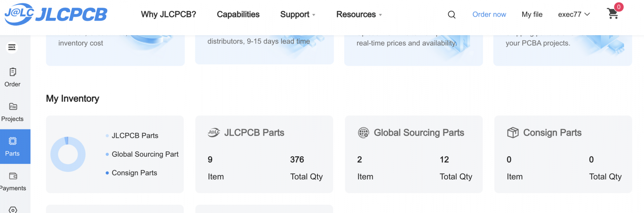The image size is (644, 213).
Task: Open the search magnifier icon
Action: 452,14
